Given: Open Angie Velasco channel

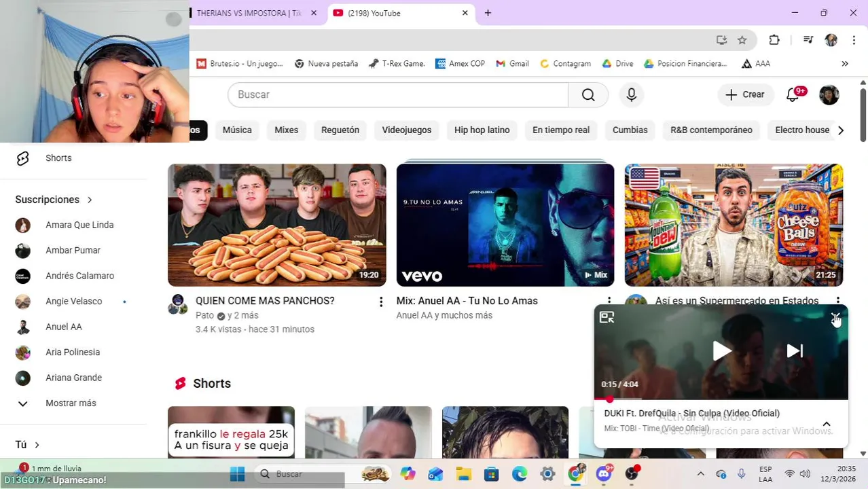Looking at the screenshot, I should click(75, 302).
